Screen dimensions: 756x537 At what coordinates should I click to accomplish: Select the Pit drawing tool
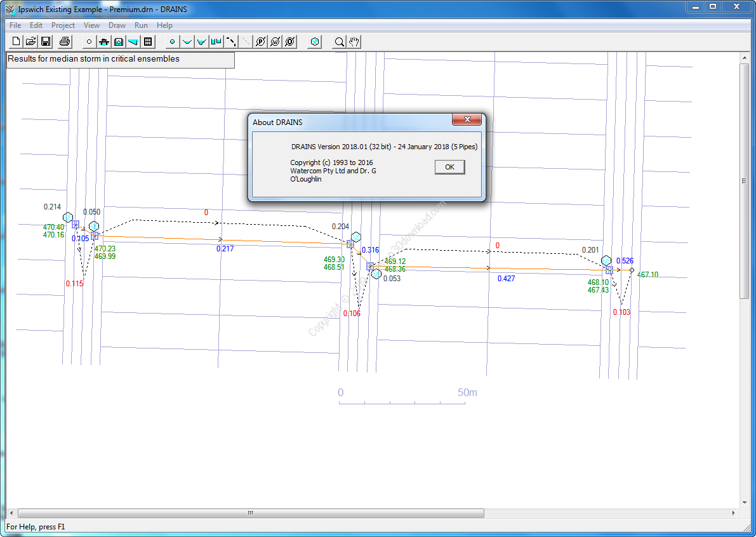coord(103,41)
